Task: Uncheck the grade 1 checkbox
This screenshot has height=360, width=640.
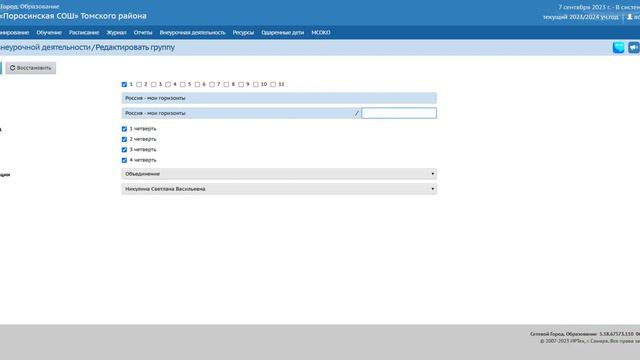Action: 124,84
